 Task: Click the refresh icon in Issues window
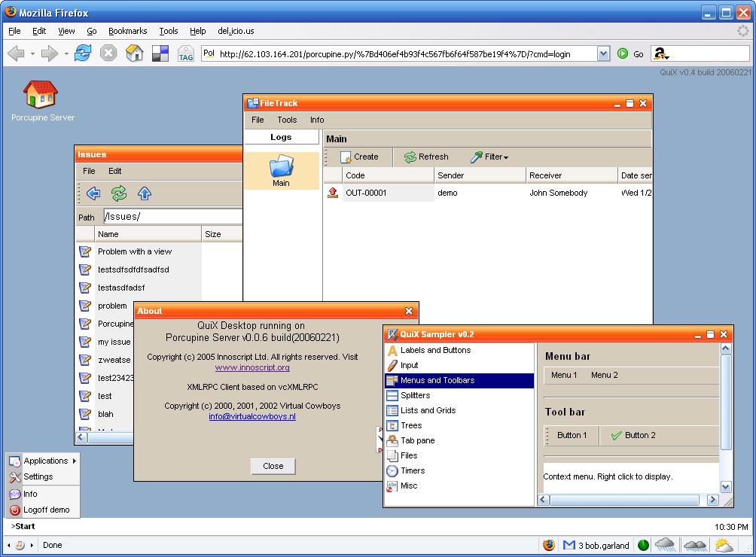coord(119,193)
